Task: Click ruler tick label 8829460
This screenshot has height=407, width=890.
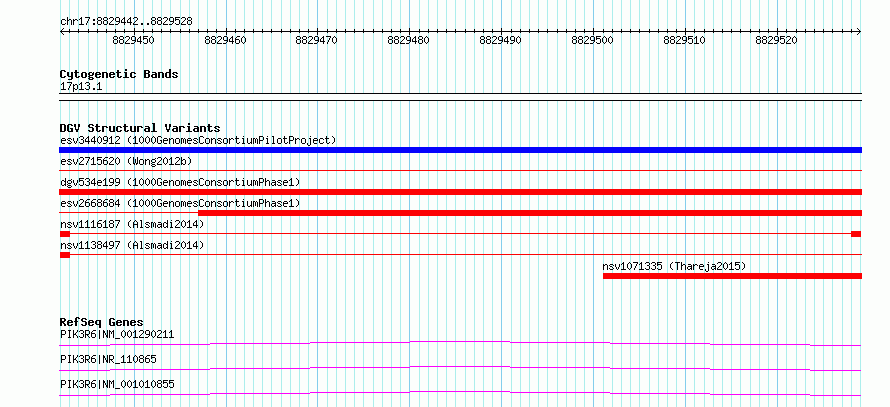Action: tap(225, 40)
